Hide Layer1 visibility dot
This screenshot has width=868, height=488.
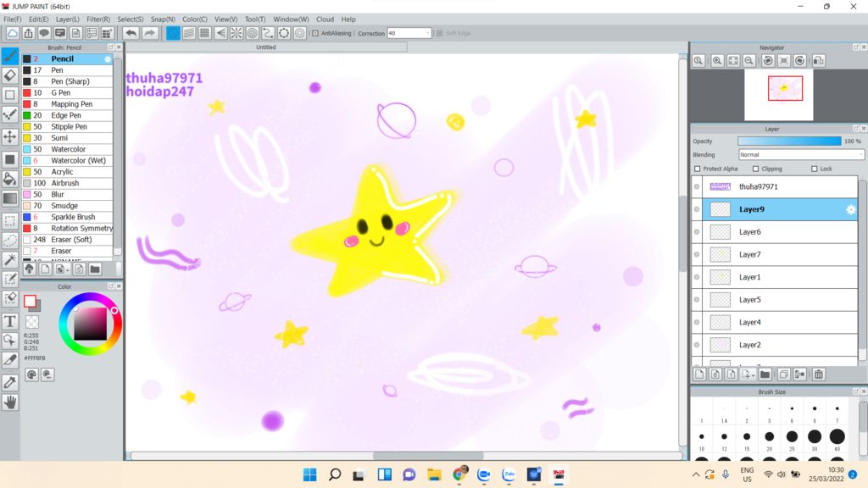click(x=697, y=277)
